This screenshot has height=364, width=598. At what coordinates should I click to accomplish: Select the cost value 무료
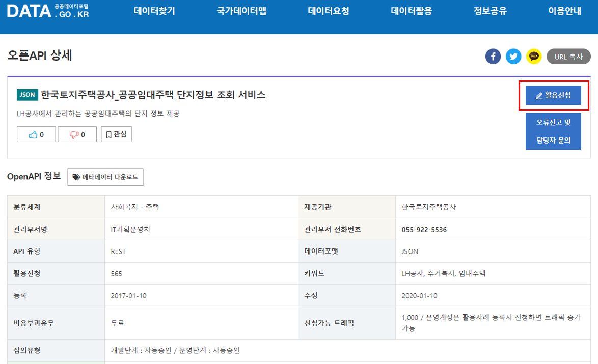pyautogui.click(x=118, y=323)
